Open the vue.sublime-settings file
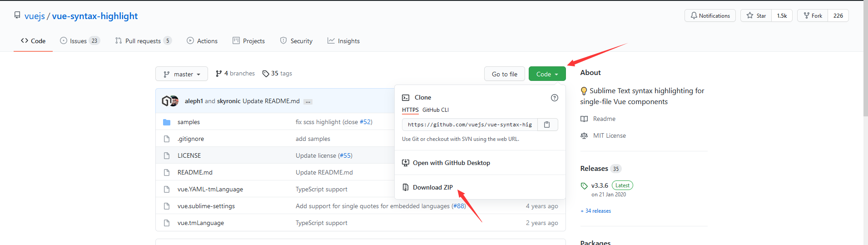The height and width of the screenshot is (245, 868). click(206, 206)
